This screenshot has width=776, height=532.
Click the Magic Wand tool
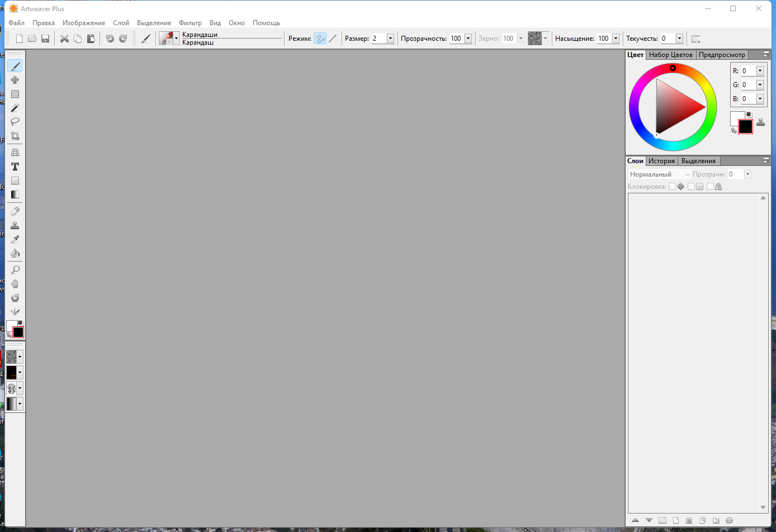click(x=15, y=108)
